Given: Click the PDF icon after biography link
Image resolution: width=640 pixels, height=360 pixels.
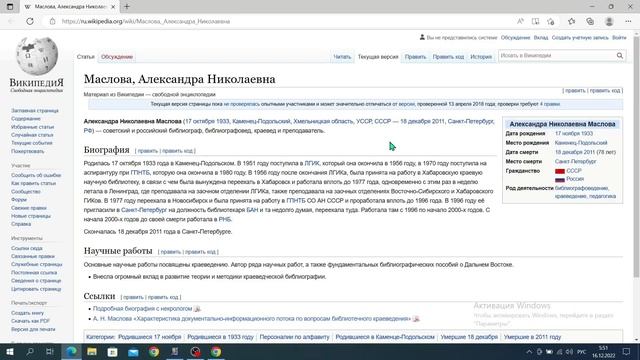Looking at the screenshot, I should click(197, 309).
